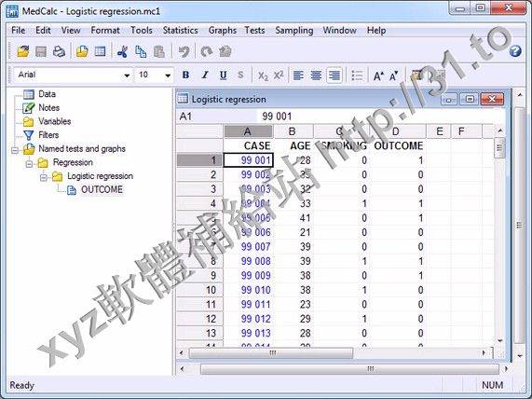Image resolution: width=532 pixels, height=399 pixels.
Task: Click the lower window horizontal scrollbar thumb
Action: pyautogui.click(x=349, y=369)
